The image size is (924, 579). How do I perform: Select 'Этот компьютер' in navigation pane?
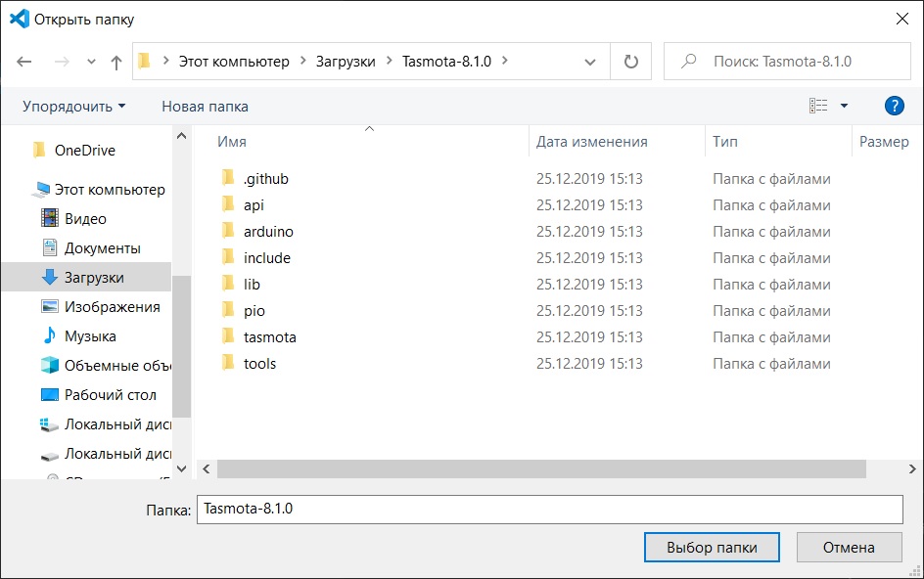(x=110, y=190)
